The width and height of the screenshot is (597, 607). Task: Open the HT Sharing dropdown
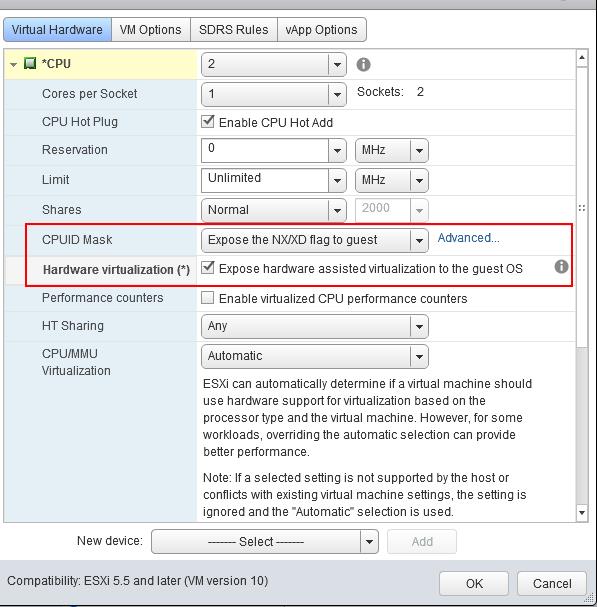[x=419, y=326]
